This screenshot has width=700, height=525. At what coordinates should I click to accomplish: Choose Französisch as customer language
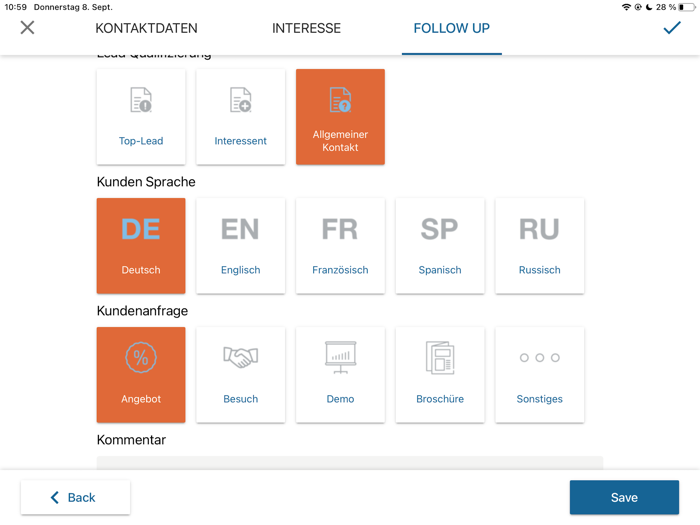(x=340, y=246)
